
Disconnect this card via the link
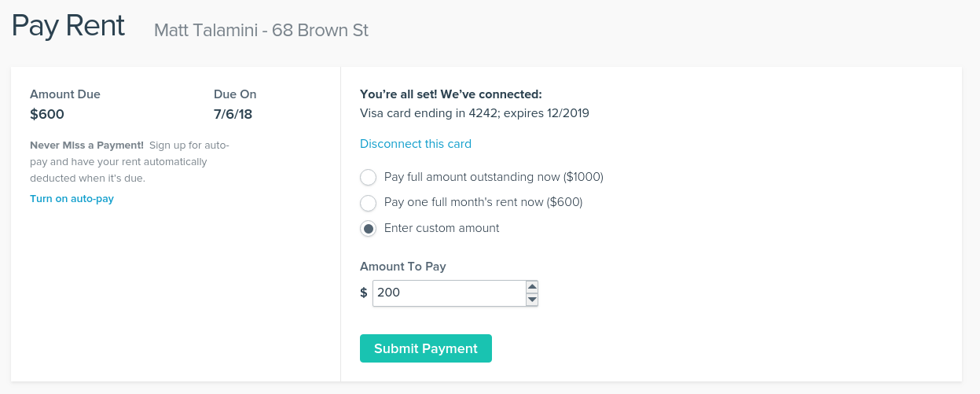[416, 144]
